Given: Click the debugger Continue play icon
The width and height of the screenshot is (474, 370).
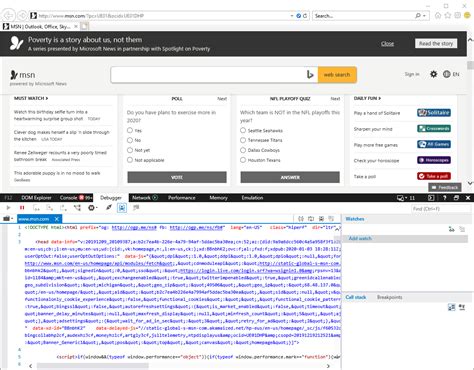Looking at the screenshot, I should pos(8,208).
